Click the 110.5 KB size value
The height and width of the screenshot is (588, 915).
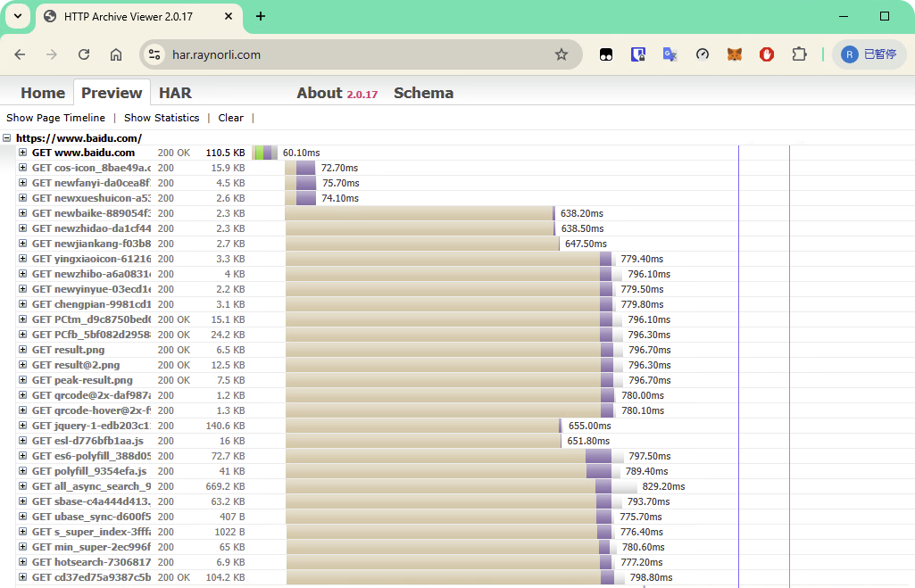click(x=225, y=153)
